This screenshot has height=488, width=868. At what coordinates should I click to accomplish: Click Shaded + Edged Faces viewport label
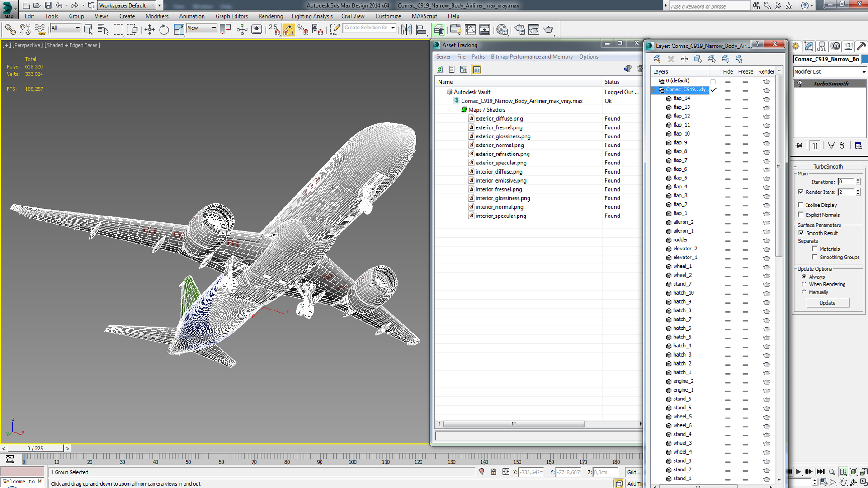point(72,45)
